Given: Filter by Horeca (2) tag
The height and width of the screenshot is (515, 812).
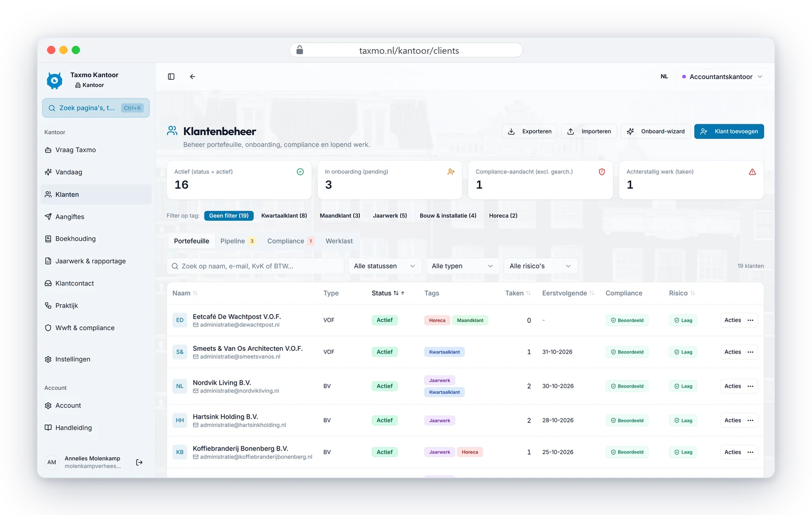Looking at the screenshot, I should tap(503, 216).
